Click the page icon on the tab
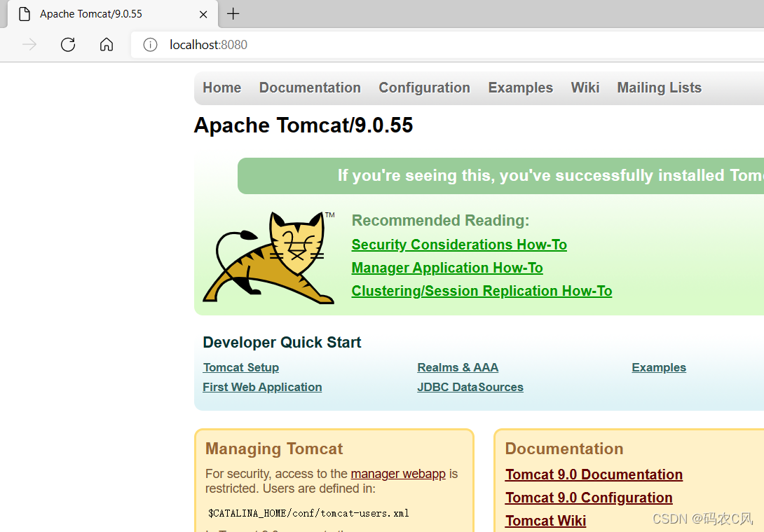The height and width of the screenshot is (532, 764). click(25, 14)
